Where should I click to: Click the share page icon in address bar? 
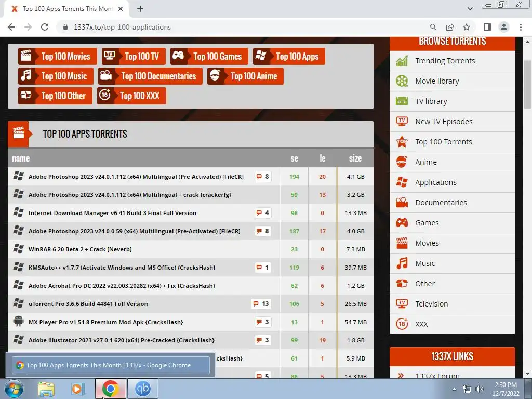coord(450,27)
